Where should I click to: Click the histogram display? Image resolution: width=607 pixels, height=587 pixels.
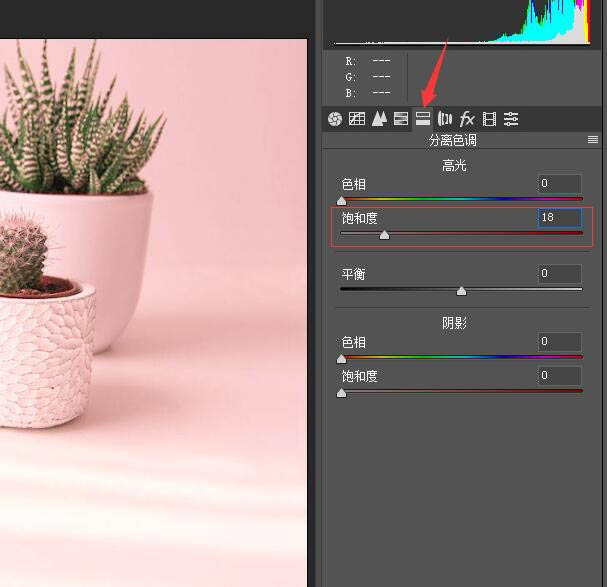click(460, 24)
